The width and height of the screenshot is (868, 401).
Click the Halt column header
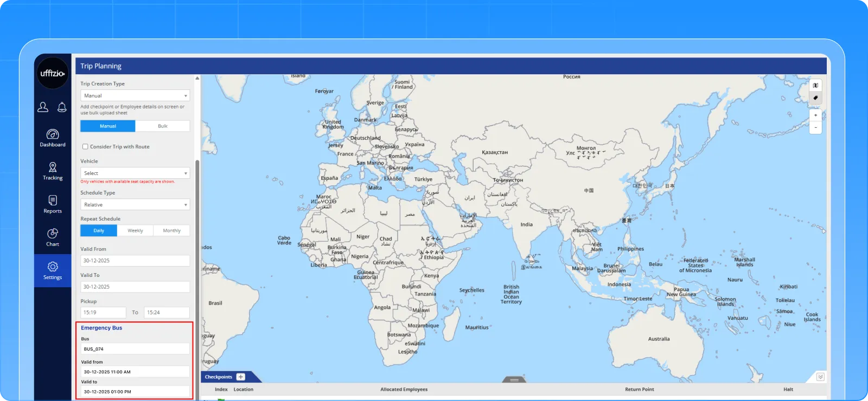[x=788, y=390]
